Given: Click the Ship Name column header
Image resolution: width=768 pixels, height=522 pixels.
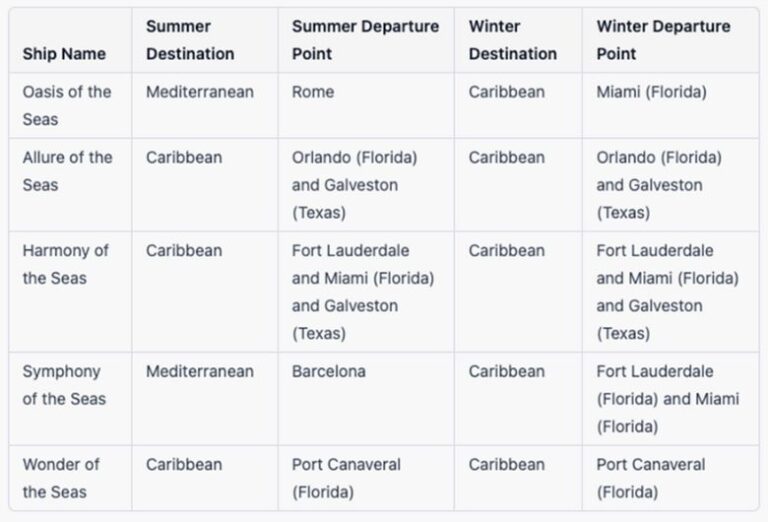Looking at the screenshot, I should coord(64,54).
